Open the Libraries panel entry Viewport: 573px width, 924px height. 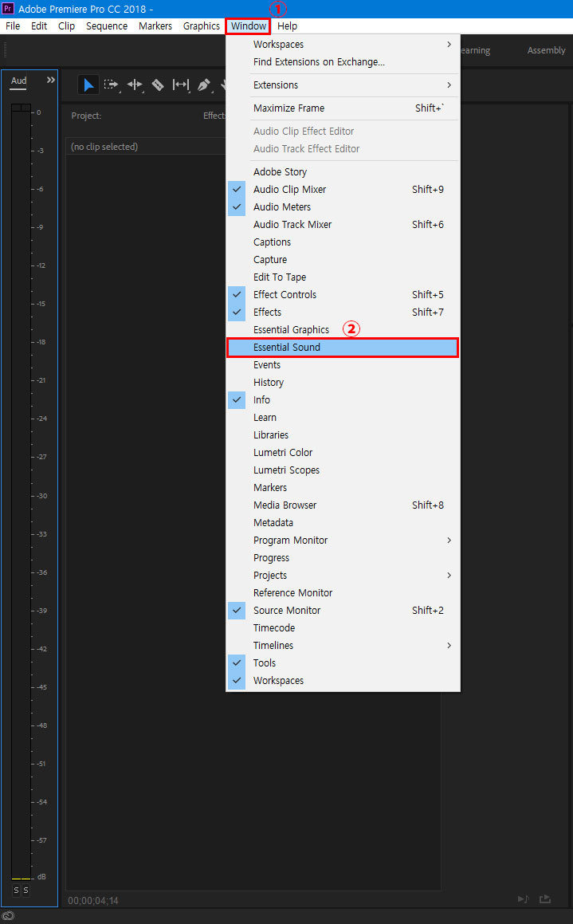click(343, 434)
